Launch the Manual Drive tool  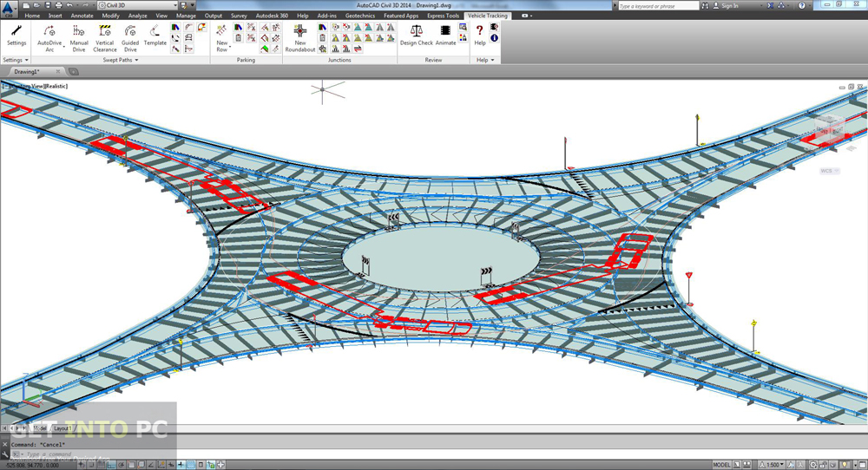pyautogui.click(x=79, y=38)
